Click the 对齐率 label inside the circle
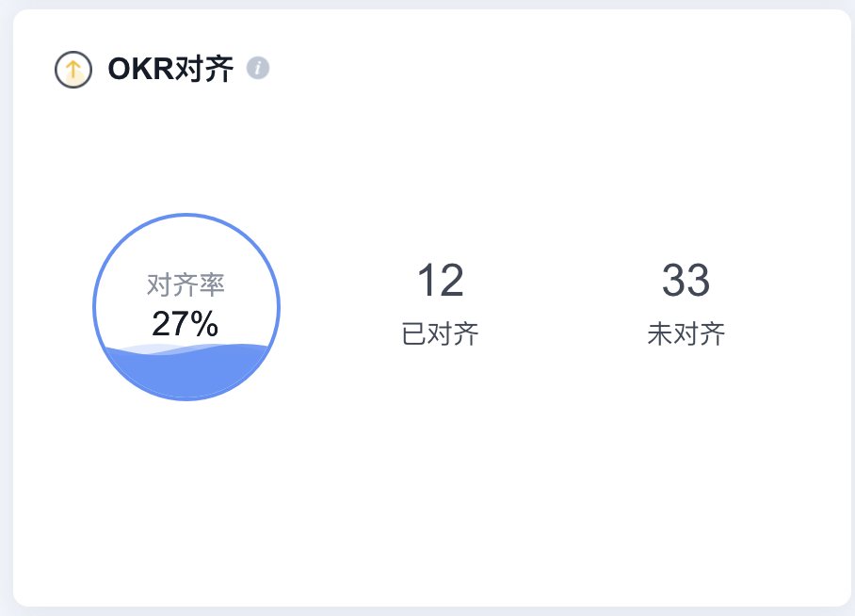The image size is (855, 616). [x=186, y=284]
